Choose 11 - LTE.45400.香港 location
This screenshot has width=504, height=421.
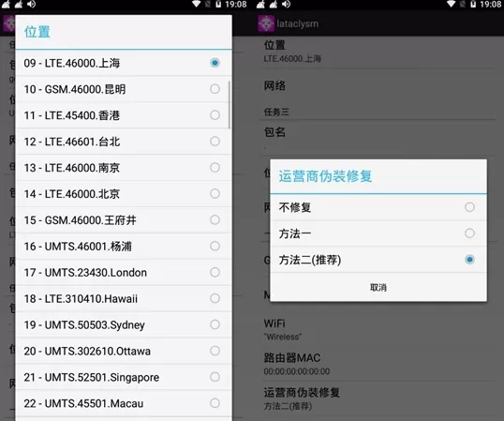(124, 115)
